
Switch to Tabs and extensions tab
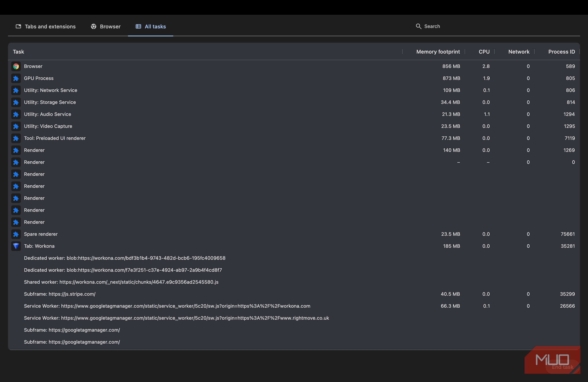click(x=46, y=26)
